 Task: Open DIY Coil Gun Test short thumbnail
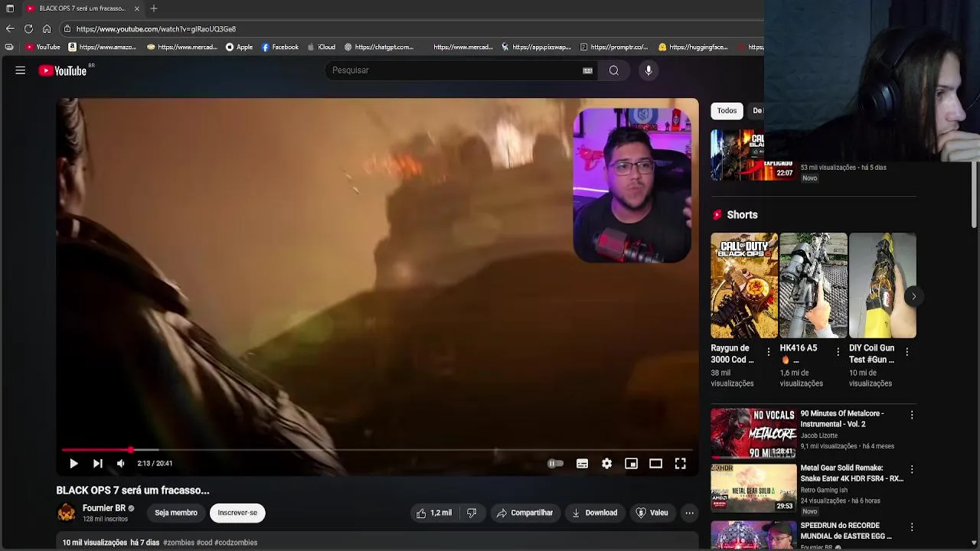(882, 285)
